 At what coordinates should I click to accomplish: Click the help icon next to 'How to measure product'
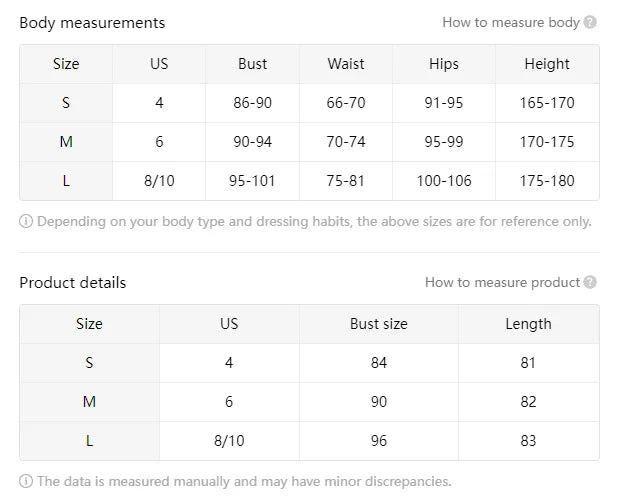[x=590, y=282]
